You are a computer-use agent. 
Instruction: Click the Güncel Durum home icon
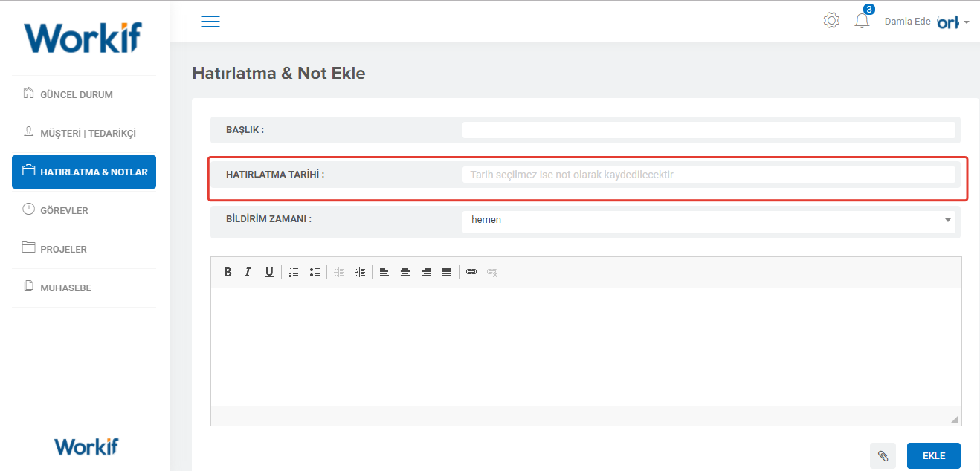pyautogui.click(x=29, y=93)
